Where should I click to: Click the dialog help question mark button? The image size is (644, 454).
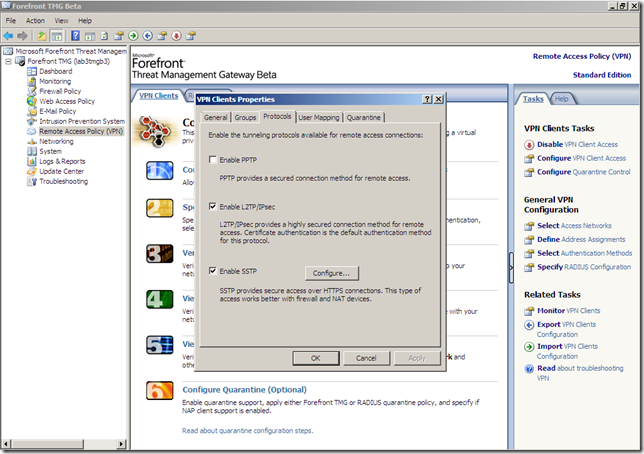[427, 99]
